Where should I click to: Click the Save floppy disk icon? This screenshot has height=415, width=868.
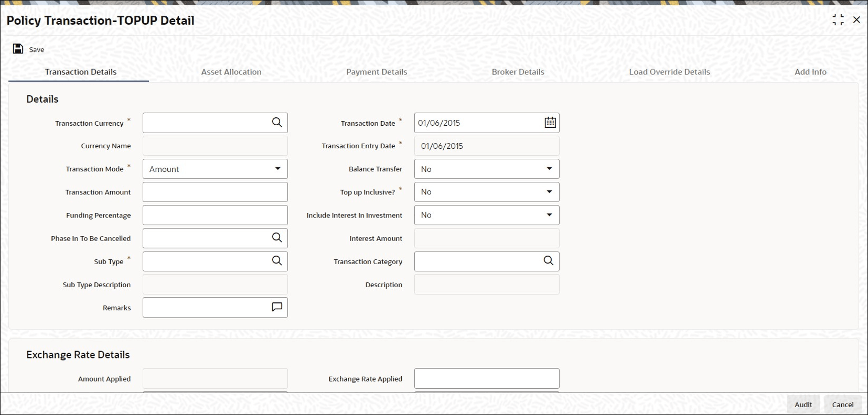[18, 49]
